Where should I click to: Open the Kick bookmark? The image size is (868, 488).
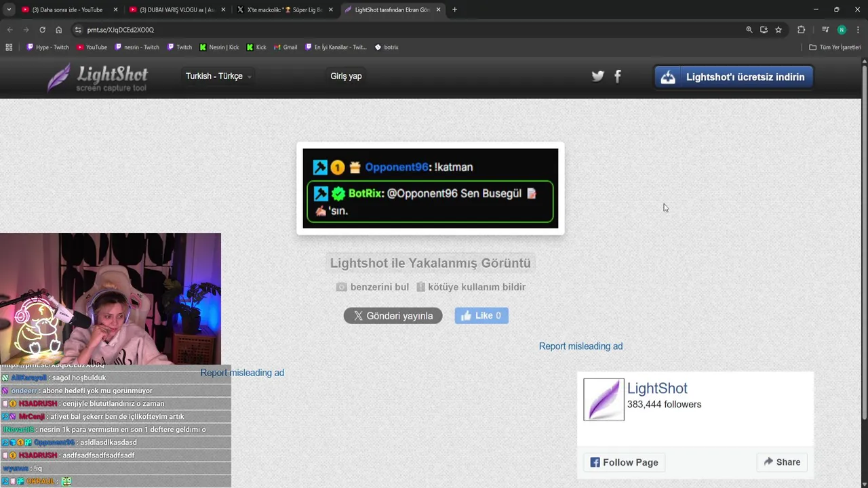[x=256, y=47]
